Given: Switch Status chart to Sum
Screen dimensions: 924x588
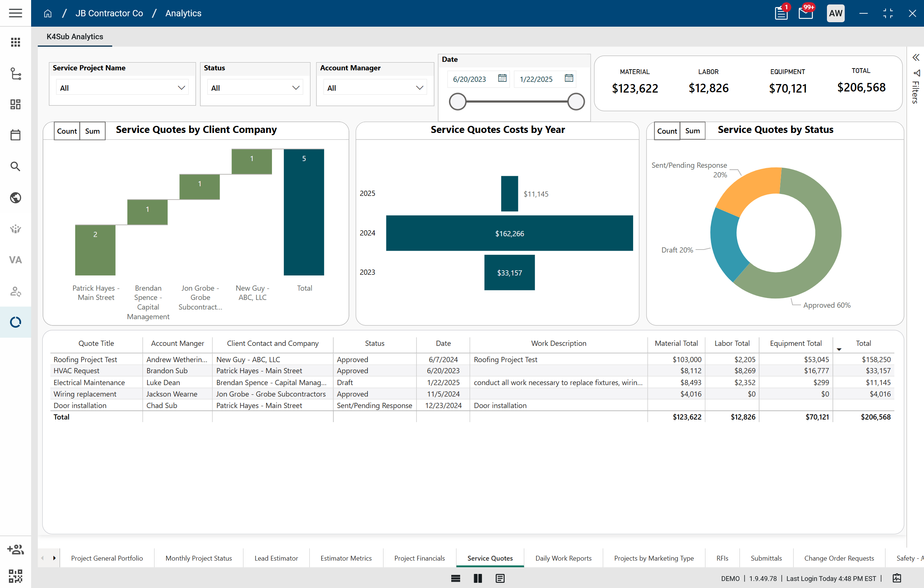Looking at the screenshot, I should coord(692,131).
